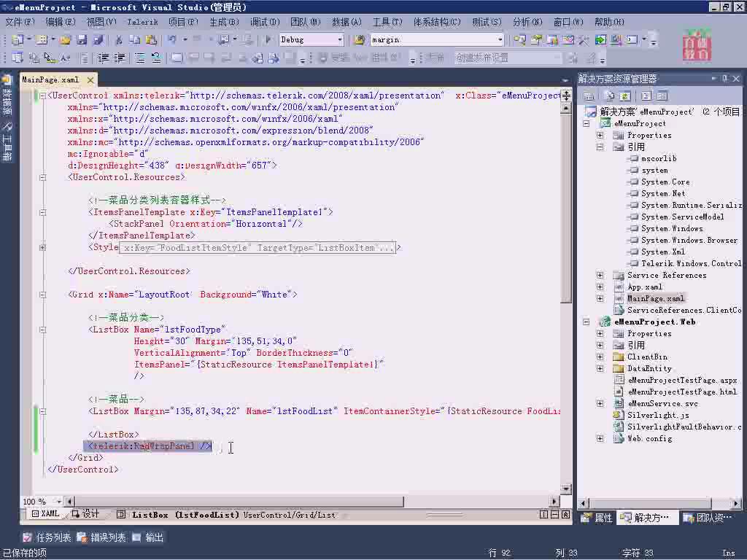Select System.ServiceModel reference in the tree
Image resolution: width=747 pixels, height=560 pixels.
click(682, 217)
